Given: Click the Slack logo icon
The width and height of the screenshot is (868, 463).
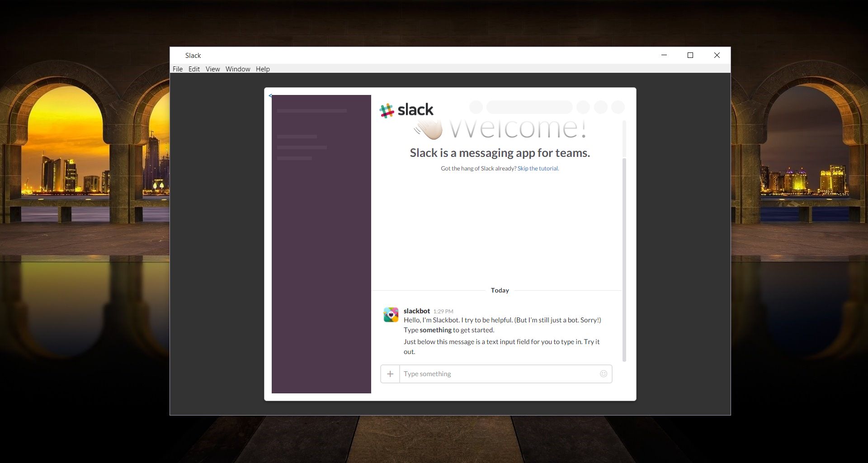Looking at the screenshot, I should point(387,109).
